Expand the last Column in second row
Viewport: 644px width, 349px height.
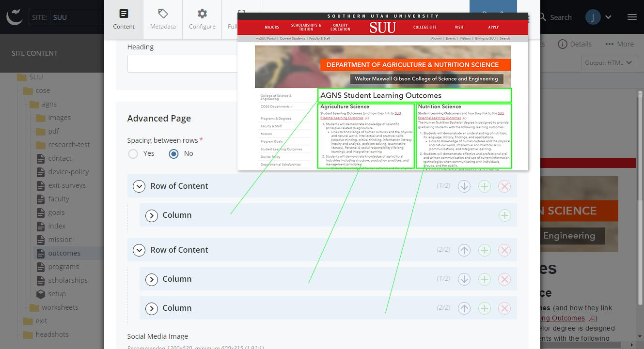pos(152,308)
